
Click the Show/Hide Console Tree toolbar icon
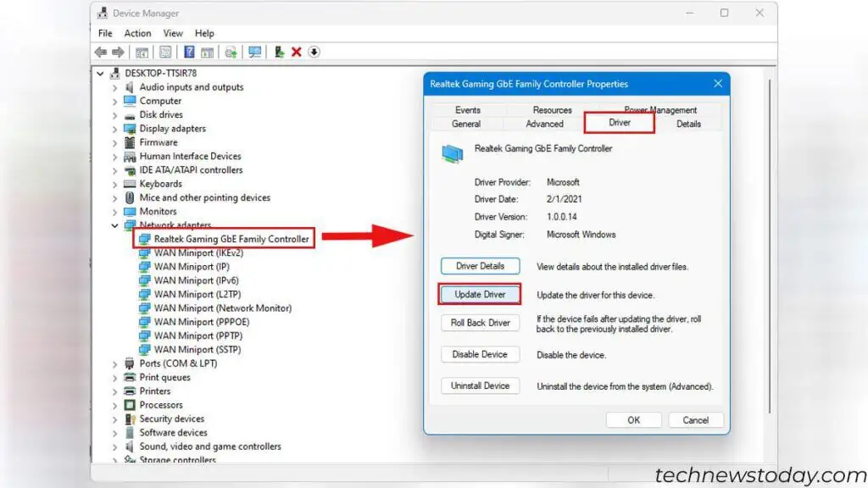point(142,52)
